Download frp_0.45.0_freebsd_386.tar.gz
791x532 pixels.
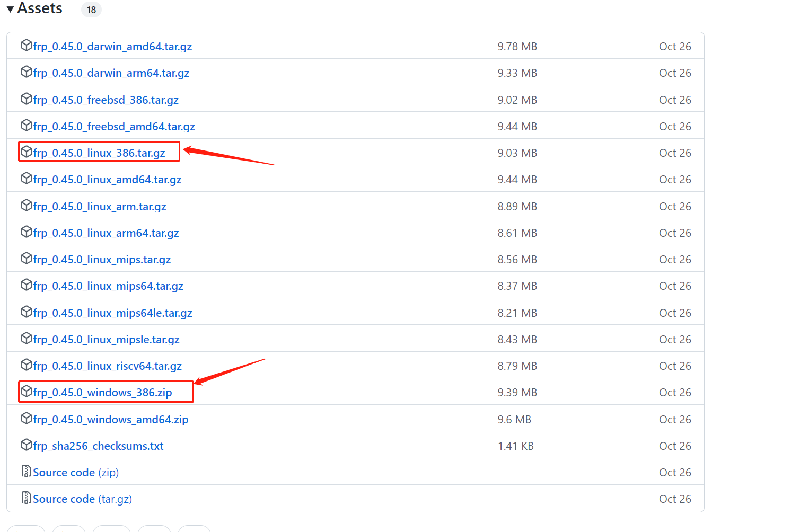106,100
